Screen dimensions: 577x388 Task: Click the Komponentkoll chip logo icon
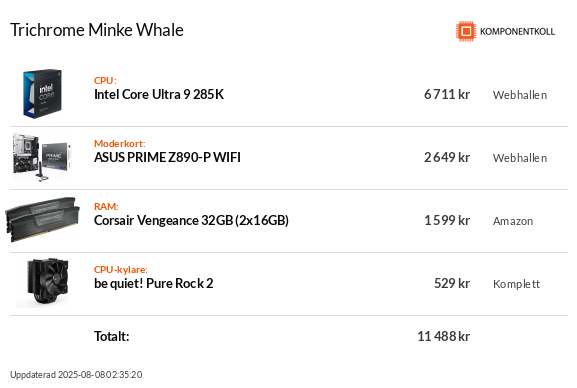[466, 31]
